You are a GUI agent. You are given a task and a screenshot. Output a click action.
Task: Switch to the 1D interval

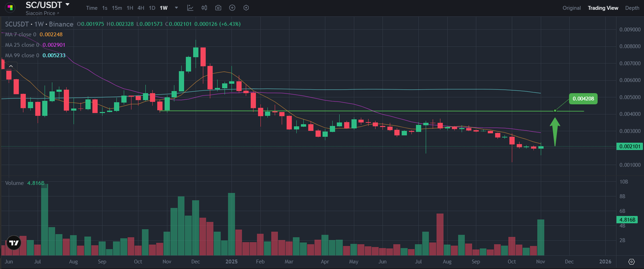point(152,8)
